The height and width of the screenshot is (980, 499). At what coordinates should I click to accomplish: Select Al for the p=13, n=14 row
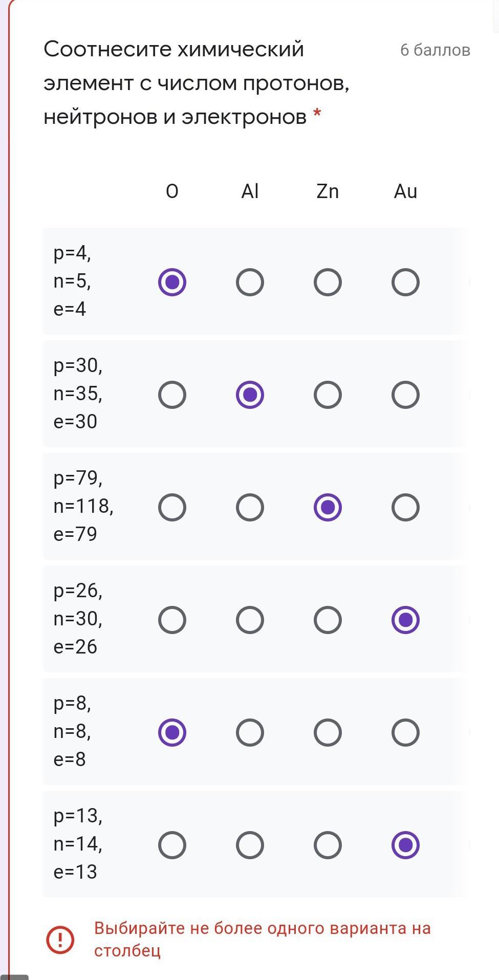point(250,845)
